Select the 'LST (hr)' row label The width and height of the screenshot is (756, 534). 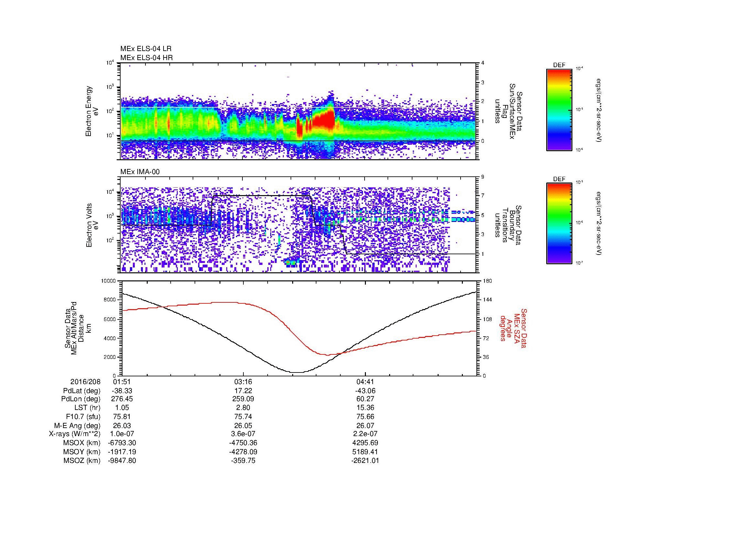tap(87, 408)
